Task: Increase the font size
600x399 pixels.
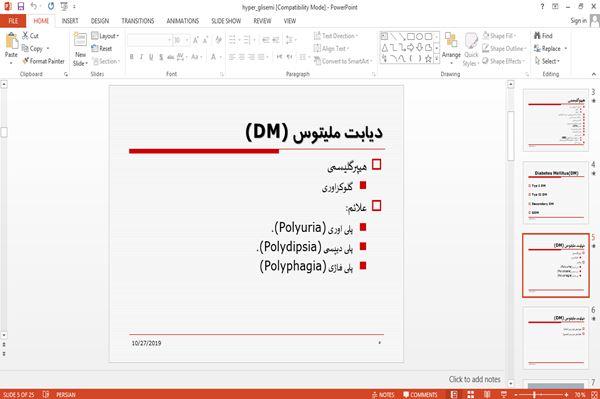Action: pos(196,40)
